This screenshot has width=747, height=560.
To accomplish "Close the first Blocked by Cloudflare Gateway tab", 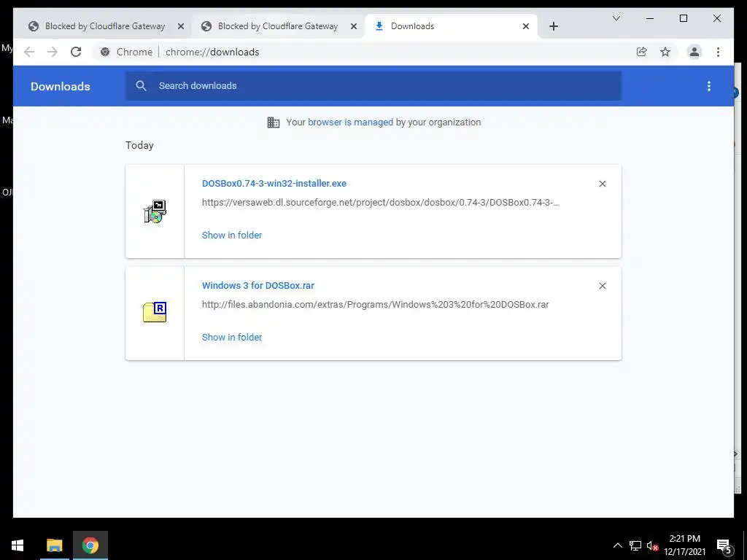I will click(x=181, y=26).
